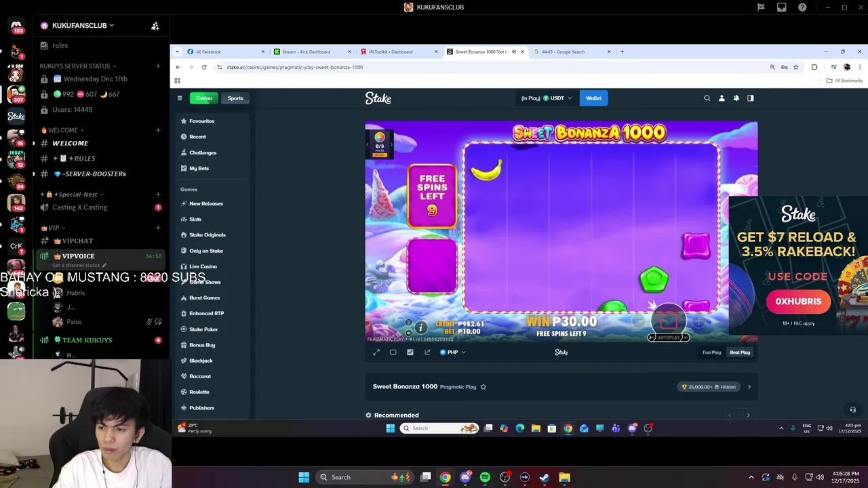Image resolution: width=868 pixels, height=488 pixels.
Task: Open the Pragmatic Play provider link
Action: pyautogui.click(x=458, y=387)
